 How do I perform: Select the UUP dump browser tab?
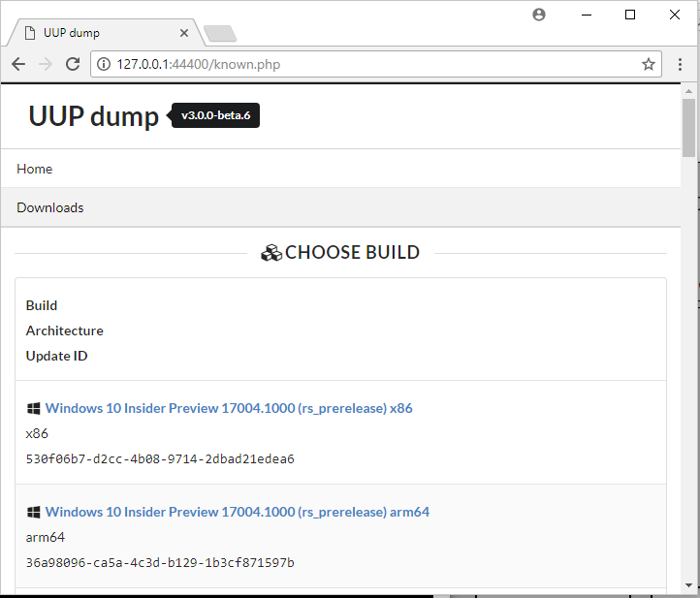pyautogui.click(x=107, y=33)
